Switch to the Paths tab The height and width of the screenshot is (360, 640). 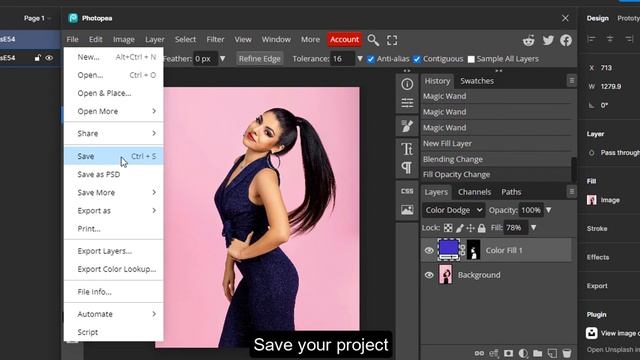[x=511, y=192]
